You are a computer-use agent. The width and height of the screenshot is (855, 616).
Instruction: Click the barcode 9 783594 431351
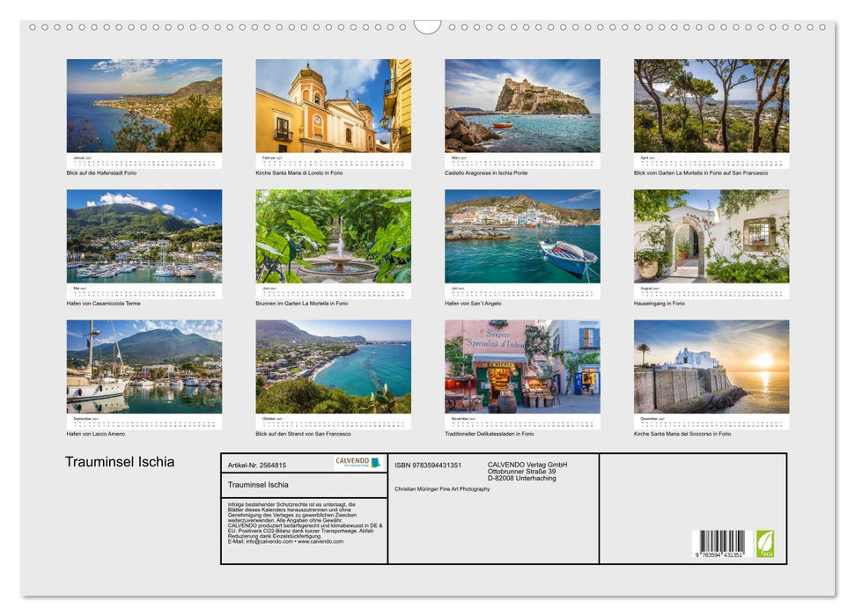721,544
